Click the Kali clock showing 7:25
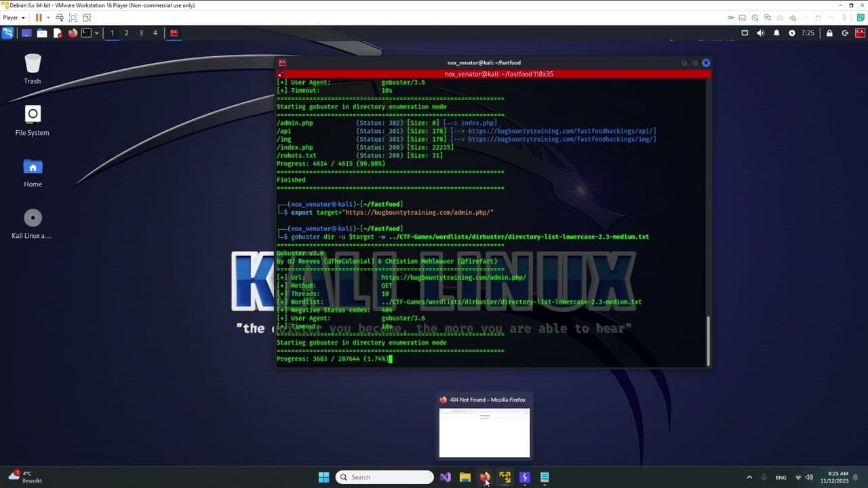The height and width of the screenshot is (488, 868). click(x=808, y=33)
